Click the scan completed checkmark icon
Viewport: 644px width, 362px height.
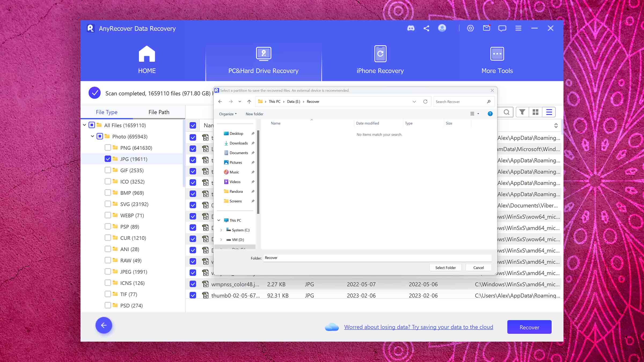(94, 93)
